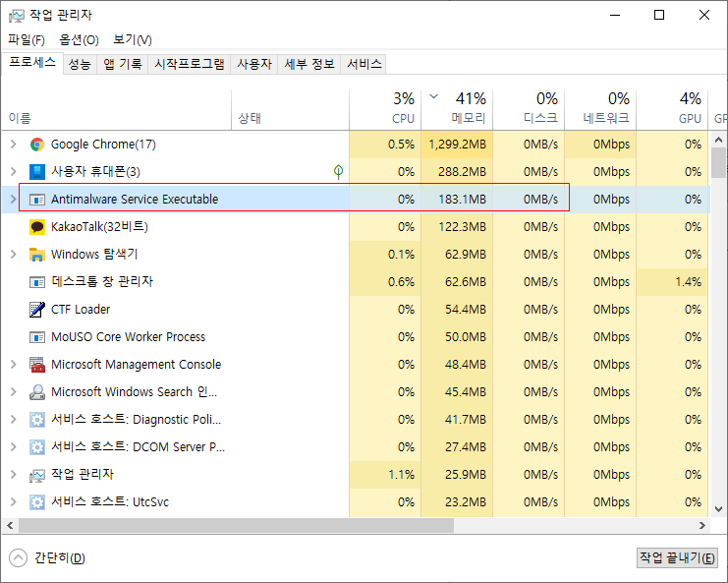This screenshot has width=728, height=583.
Task: Select the MoUSO Core Worker Process name
Action: tap(128, 337)
